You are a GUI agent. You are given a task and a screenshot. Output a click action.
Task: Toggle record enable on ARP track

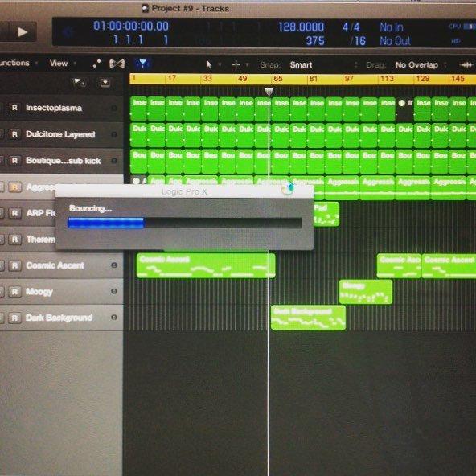pyautogui.click(x=14, y=213)
